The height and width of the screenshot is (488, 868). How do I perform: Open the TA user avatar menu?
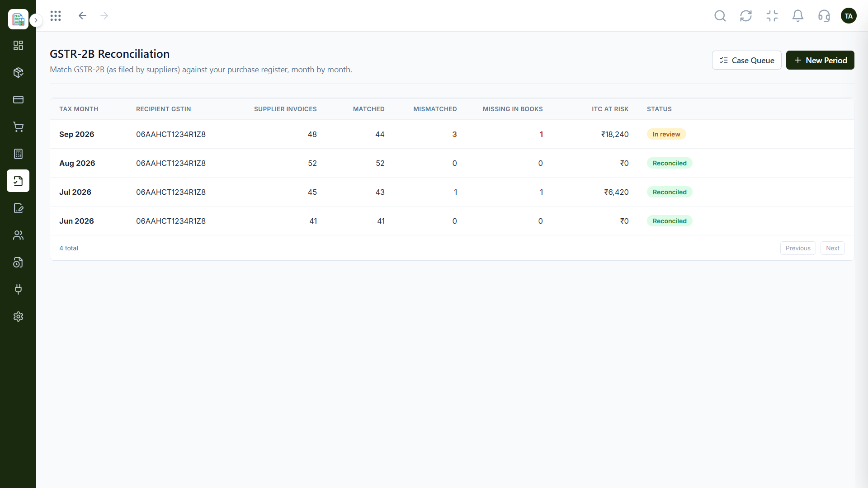[x=849, y=16]
